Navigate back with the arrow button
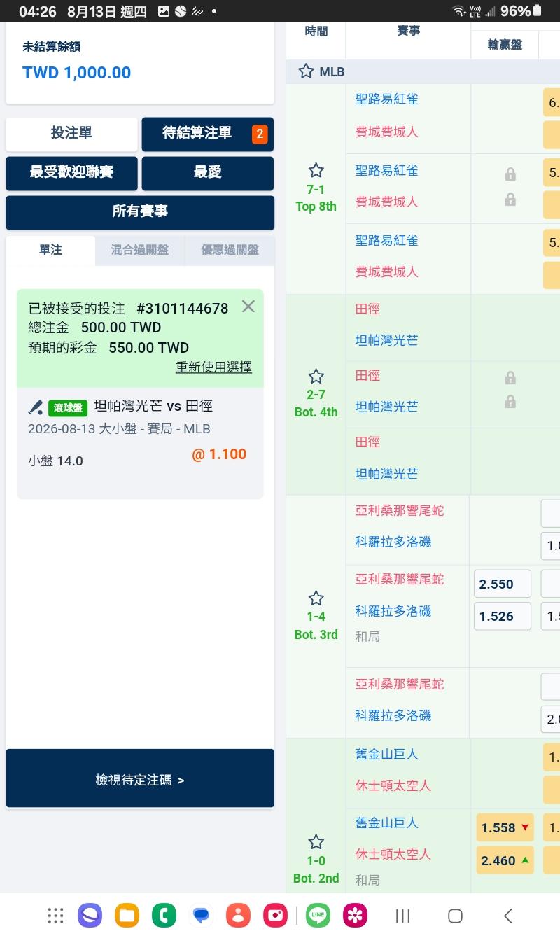 (508, 915)
